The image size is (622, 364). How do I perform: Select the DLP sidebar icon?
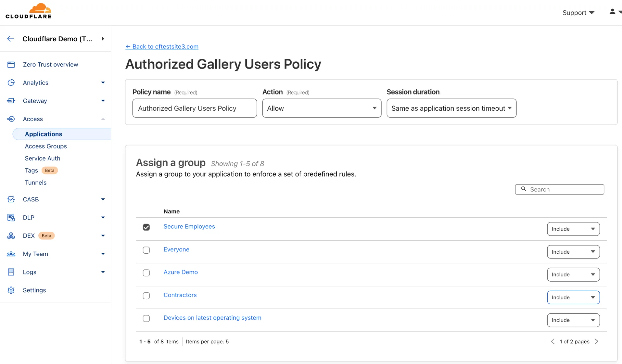(11, 217)
